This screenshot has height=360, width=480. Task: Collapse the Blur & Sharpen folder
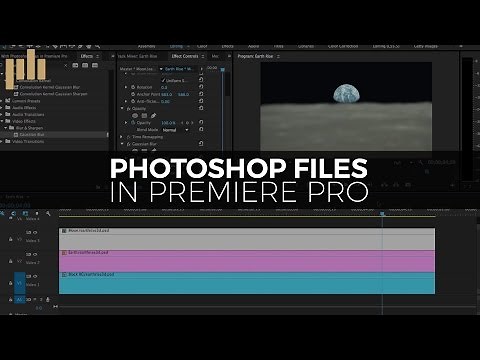click(x=6, y=128)
